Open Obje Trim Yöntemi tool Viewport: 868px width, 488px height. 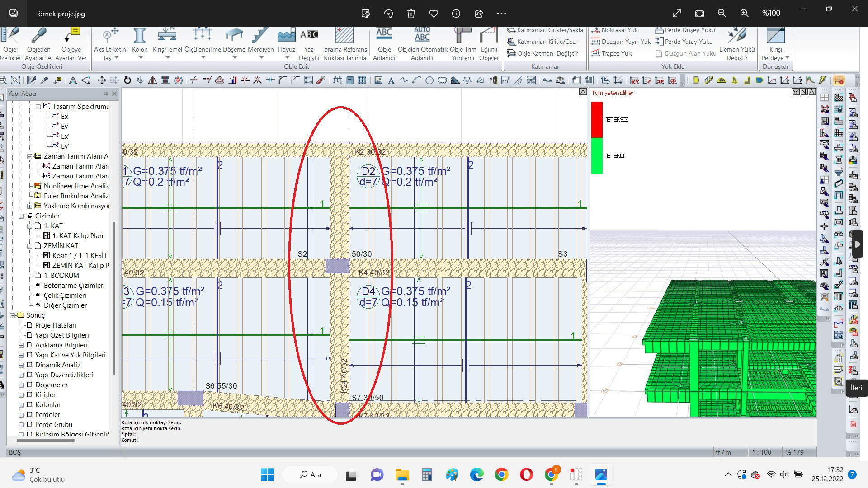[463, 44]
